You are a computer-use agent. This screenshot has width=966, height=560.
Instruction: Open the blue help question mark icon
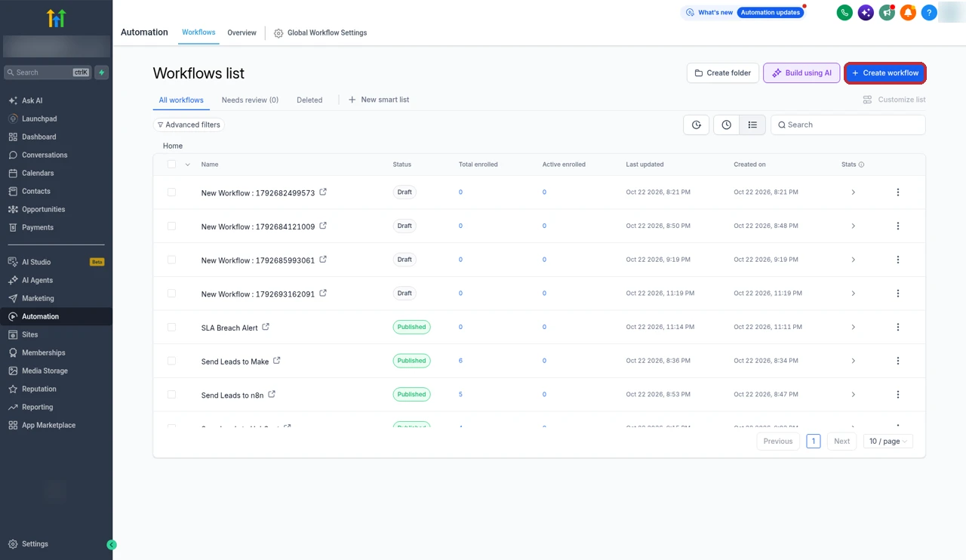pyautogui.click(x=929, y=13)
